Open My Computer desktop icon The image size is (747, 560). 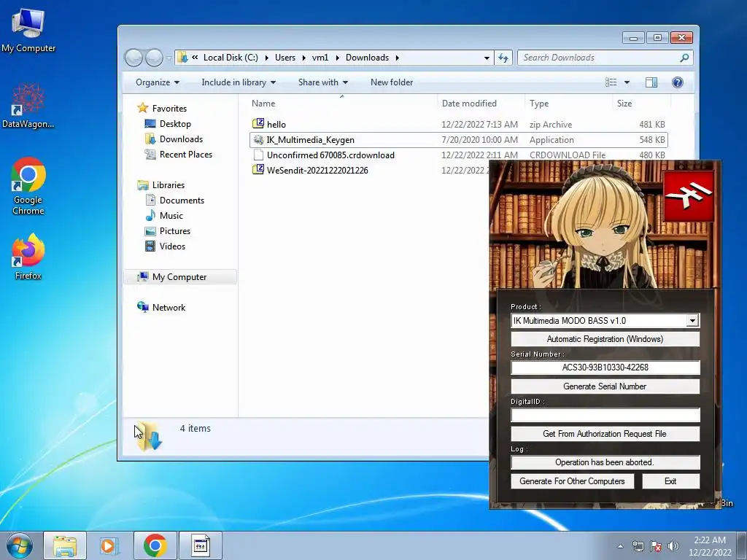(x=28, y=29)
